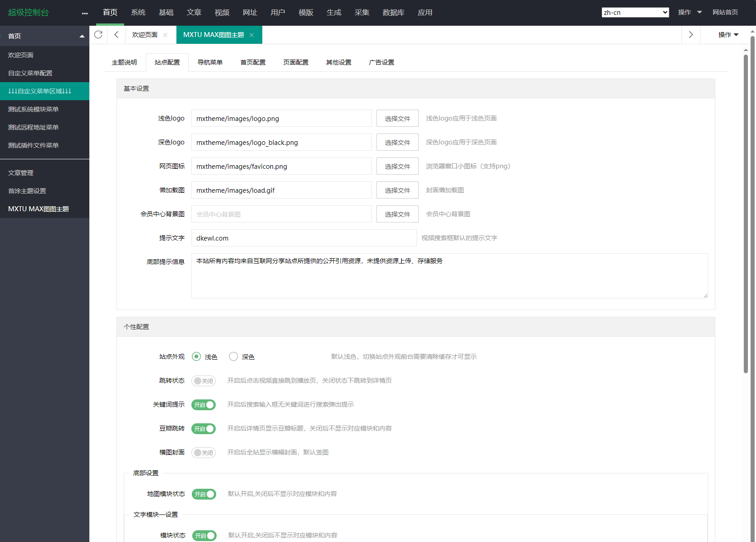Switch to the 导航菜单 tab

(210, 62)
